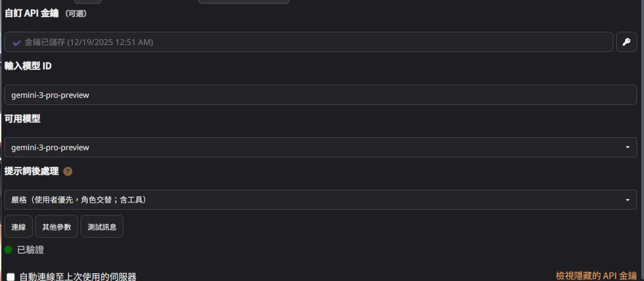Click the caret arrow on the 可用模型 dropdown
Image resolution: width=644 pixels, height=281 pixels.
pos(628,147)
